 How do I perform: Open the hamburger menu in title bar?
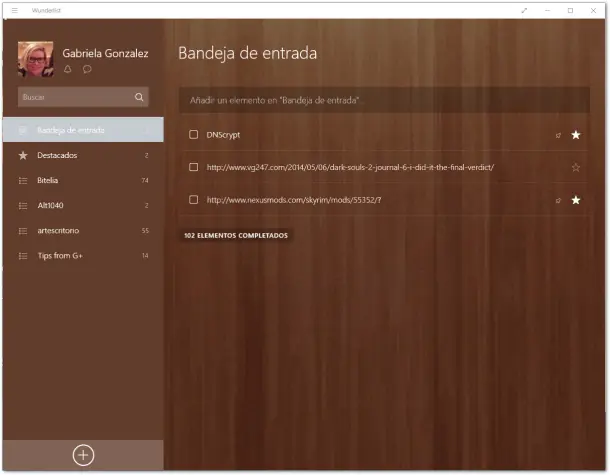click(x=15, y=11)
